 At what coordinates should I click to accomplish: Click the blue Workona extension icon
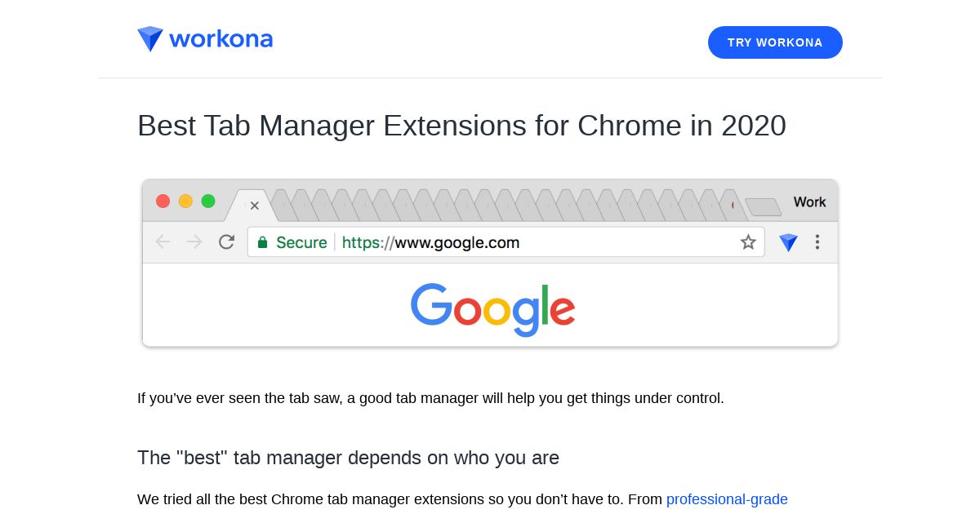click(x=788, y=242)
